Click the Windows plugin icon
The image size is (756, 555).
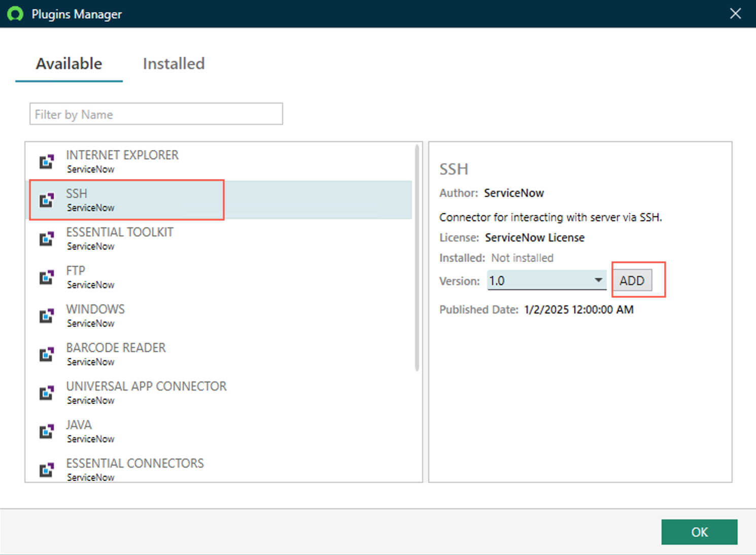pos(47,316)
